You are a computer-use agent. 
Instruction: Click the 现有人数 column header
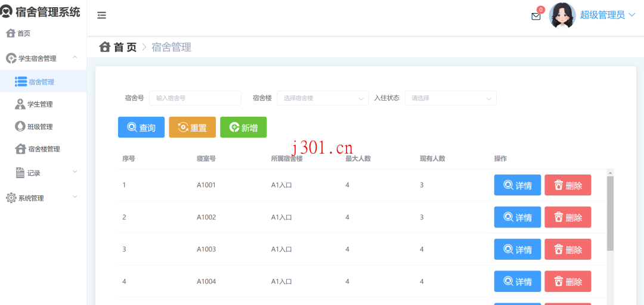pyautogui.click(x=432, y=159)
